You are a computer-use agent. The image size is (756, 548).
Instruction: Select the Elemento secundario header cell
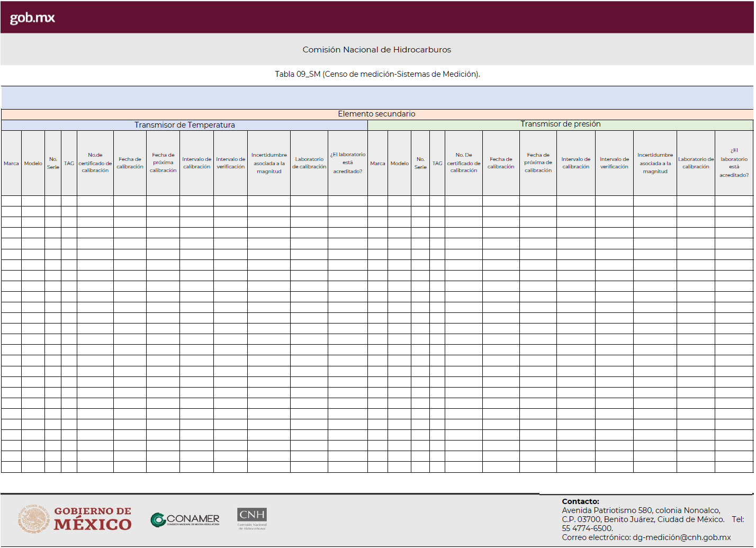[x=376, y=114]
